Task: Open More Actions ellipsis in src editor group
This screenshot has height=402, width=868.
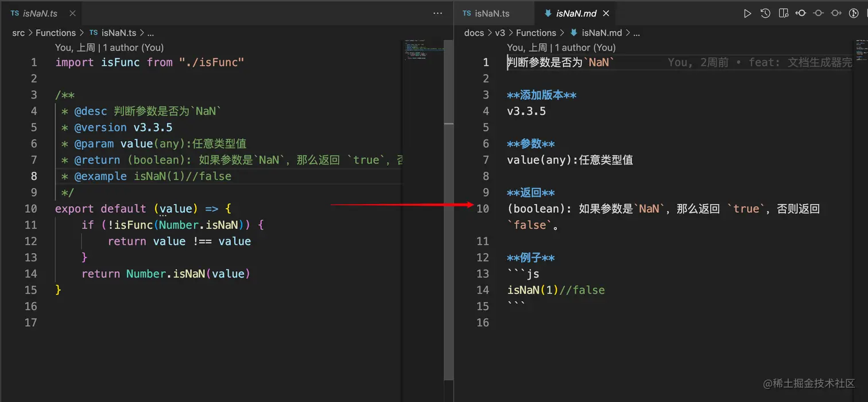Action: [x=437, y=13]
